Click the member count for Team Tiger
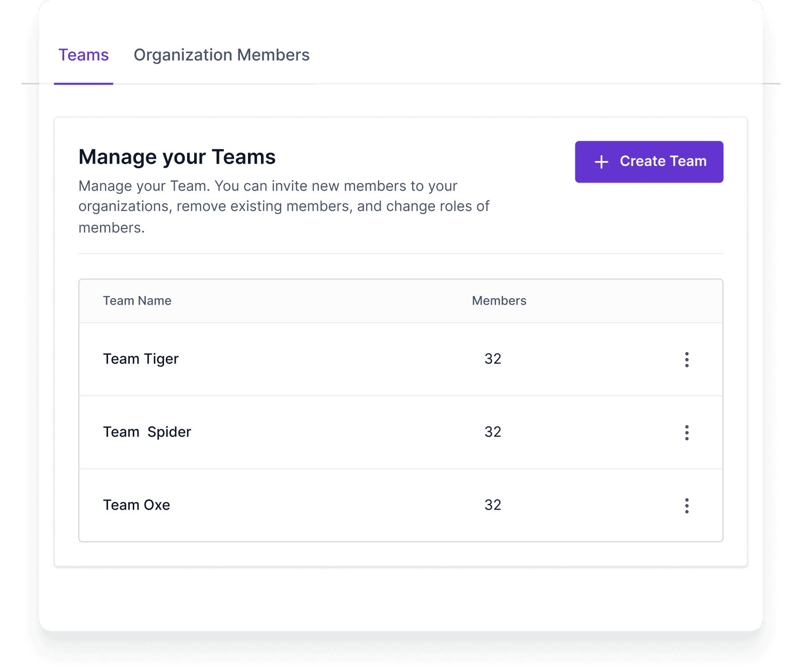 click(492, 359)
